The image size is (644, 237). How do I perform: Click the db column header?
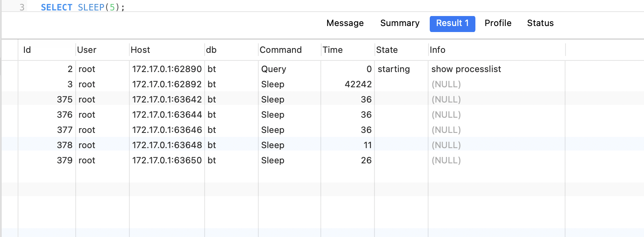point(231,50)
